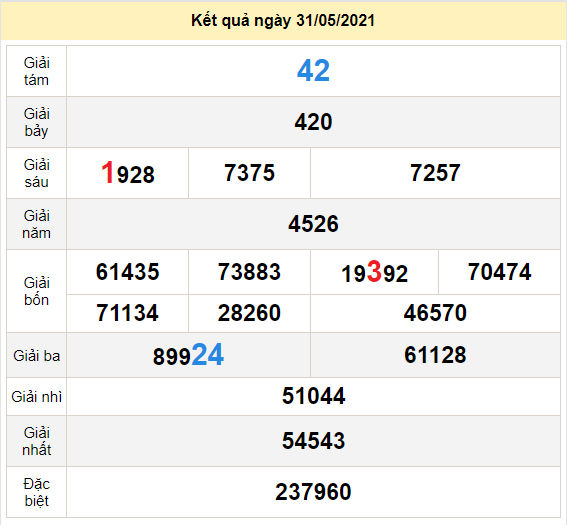Select Giải bốn number 71134
567x525 pixels.
pyautogui.click(x=128, y=313)
